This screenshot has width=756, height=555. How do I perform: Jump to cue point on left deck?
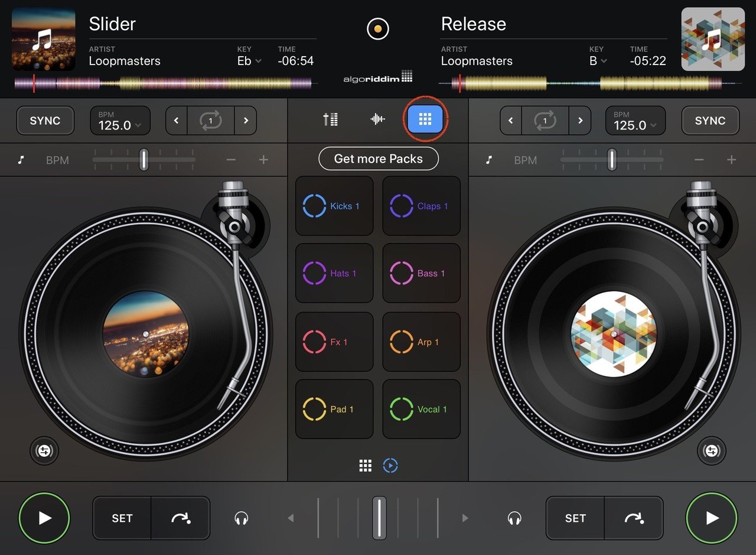coord(181,518)
